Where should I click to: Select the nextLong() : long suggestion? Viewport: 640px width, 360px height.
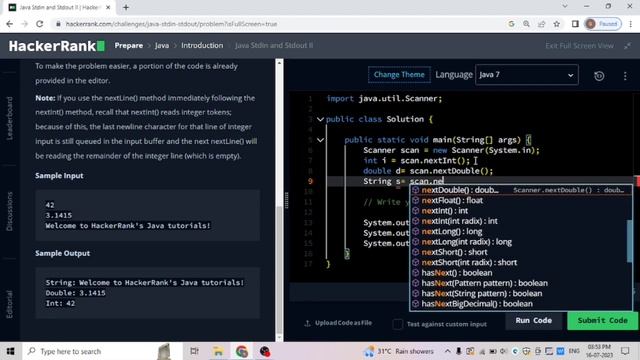point(518,231)
